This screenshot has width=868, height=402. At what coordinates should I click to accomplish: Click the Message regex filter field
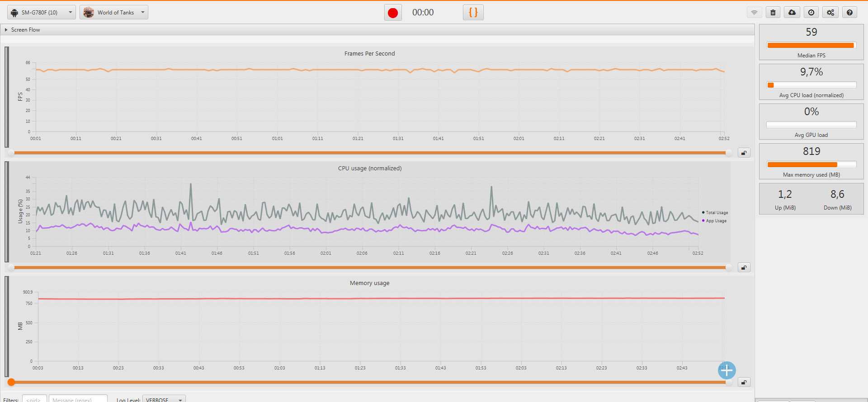coord(78,399)
